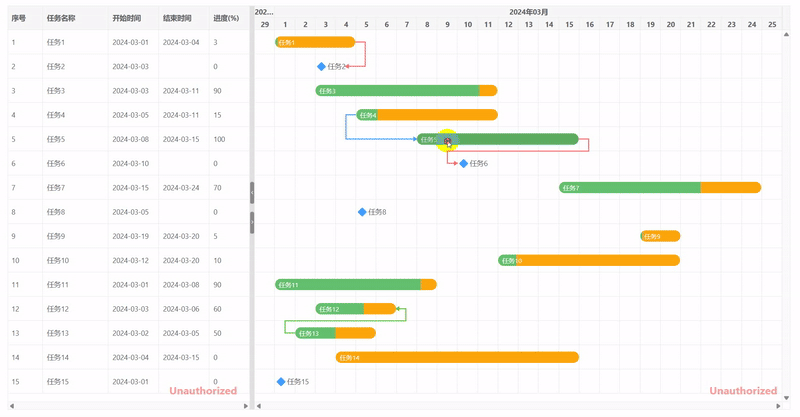Click day 29 in timeline header
Image resolution: width=800 pixels, height=417 pixels.
tap(264, 24)
